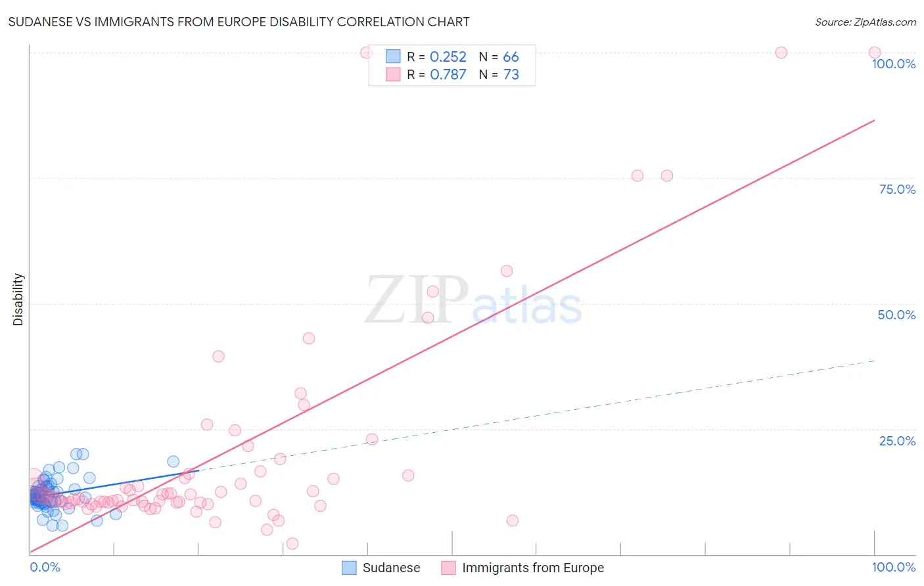The width and height of the screenshot is (924, 586).
Task: Click the ZIPatlas watermark in chart center
Action: pos(473,301)
